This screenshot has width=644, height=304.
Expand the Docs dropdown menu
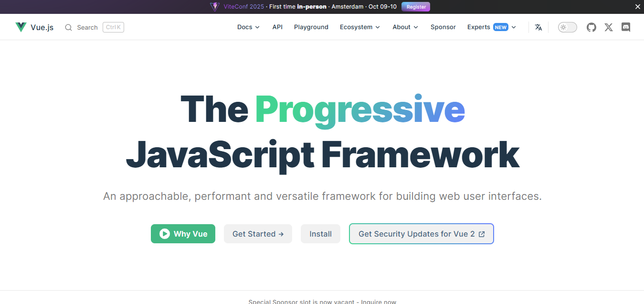point(248,27)
